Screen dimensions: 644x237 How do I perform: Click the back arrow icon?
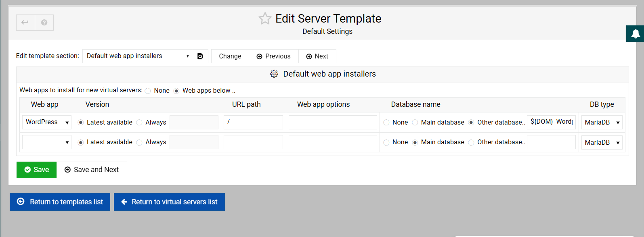tap(25, 23)
